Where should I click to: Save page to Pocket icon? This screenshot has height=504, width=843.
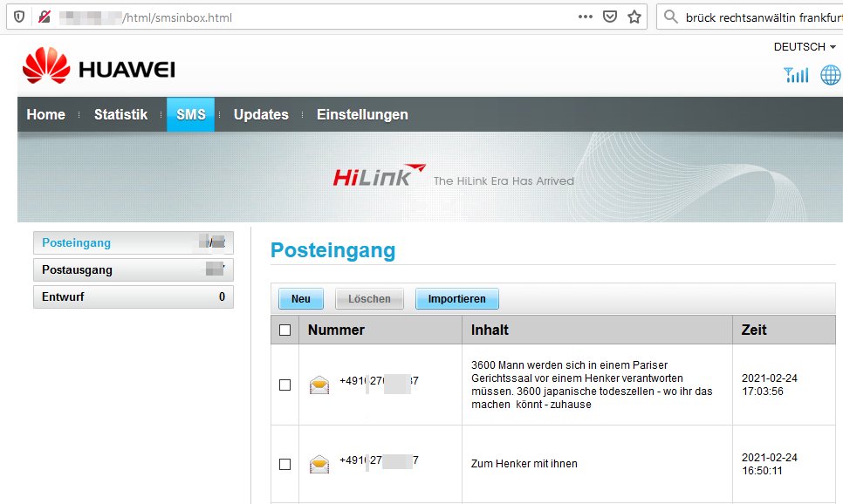(610, 17)
